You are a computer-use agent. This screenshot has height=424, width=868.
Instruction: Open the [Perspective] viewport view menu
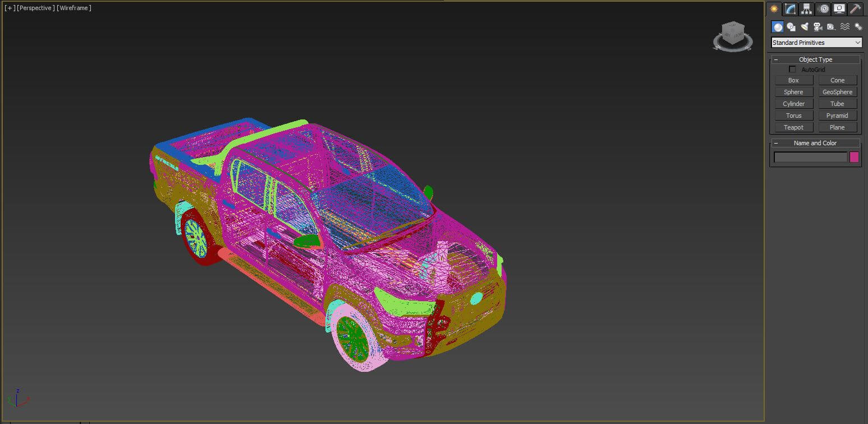point(36,8)
